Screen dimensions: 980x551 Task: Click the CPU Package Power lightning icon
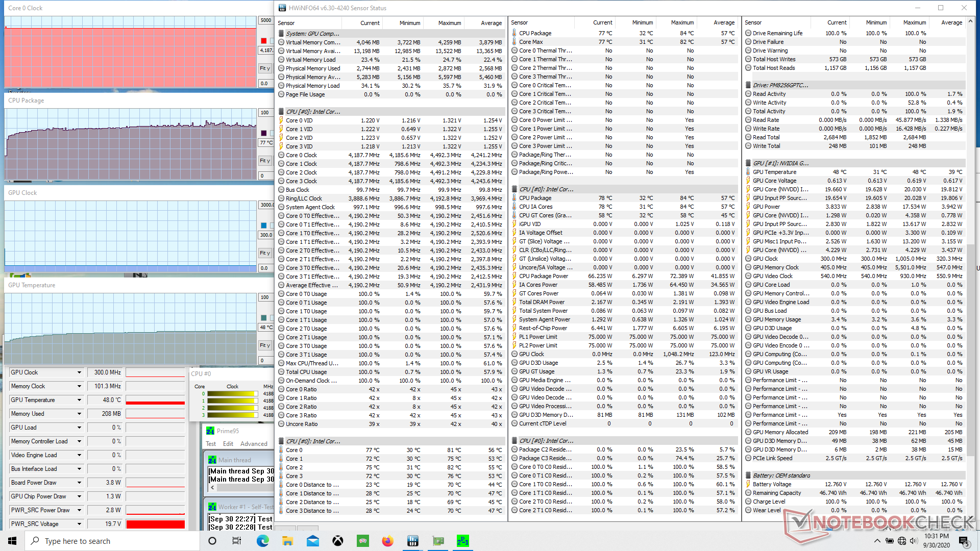pos(514,276)
